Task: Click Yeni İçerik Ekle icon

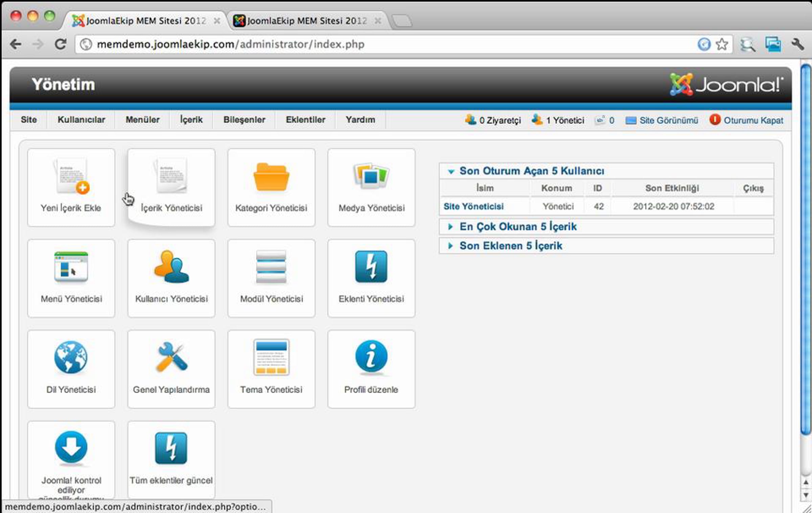Action: point(71,176)
